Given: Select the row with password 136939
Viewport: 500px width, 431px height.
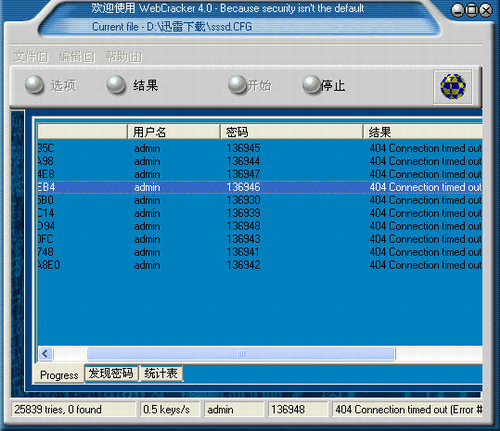Looking at the screenshot, I should point(260,213).
